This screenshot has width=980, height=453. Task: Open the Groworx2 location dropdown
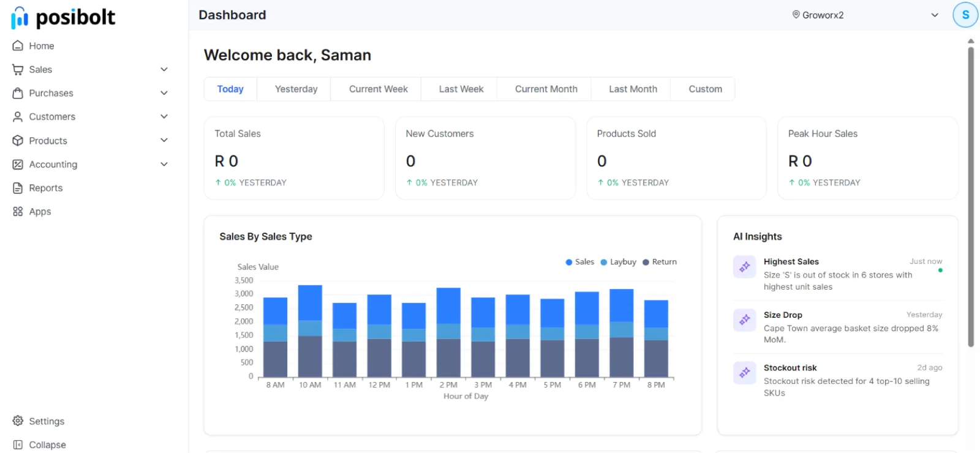coord(865,15)
